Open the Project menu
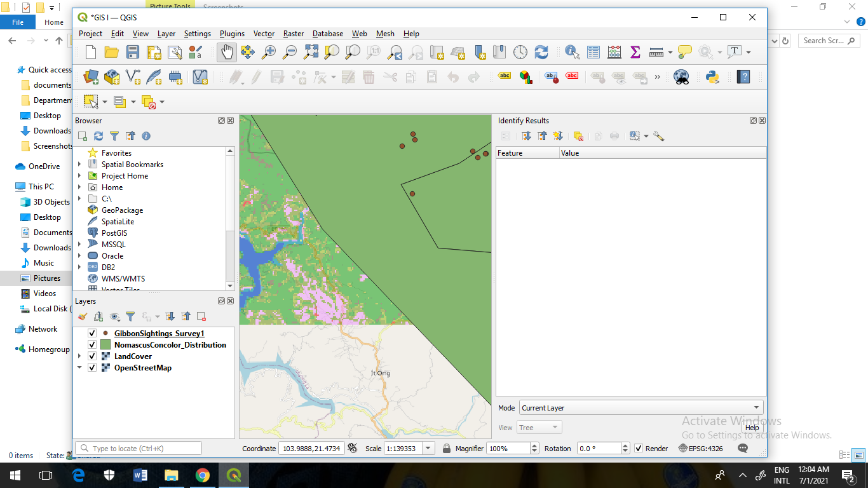The height and width of the screenshot is (488, 868). click(90, 34)
